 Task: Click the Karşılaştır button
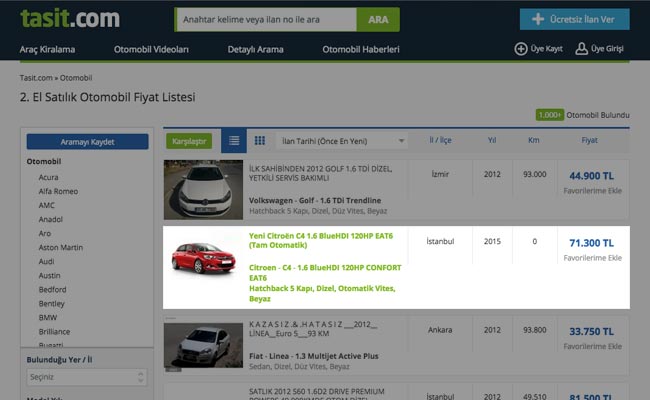pyautogui.click(x=189, y=141)
